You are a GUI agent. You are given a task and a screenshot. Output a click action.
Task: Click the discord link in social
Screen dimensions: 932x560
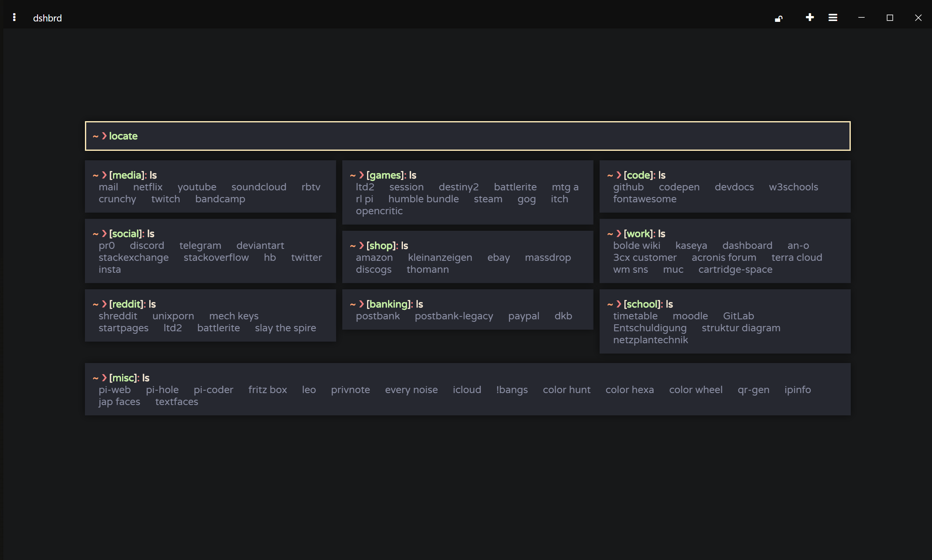[x=147, y=246]
